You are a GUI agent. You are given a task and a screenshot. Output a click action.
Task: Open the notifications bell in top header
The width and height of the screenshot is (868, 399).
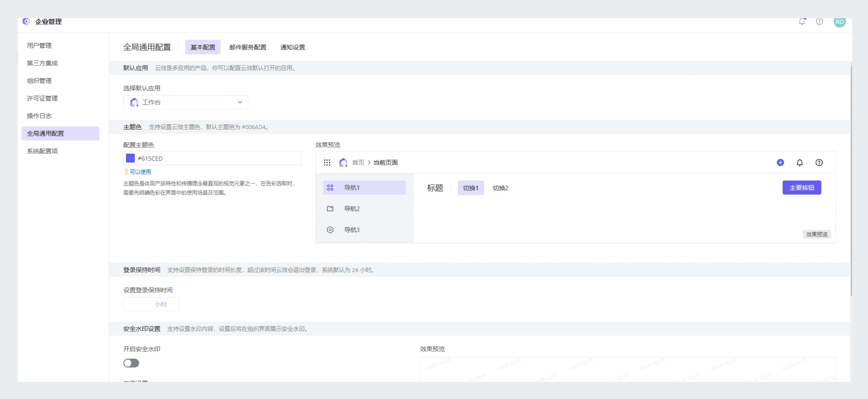point(802,22)
